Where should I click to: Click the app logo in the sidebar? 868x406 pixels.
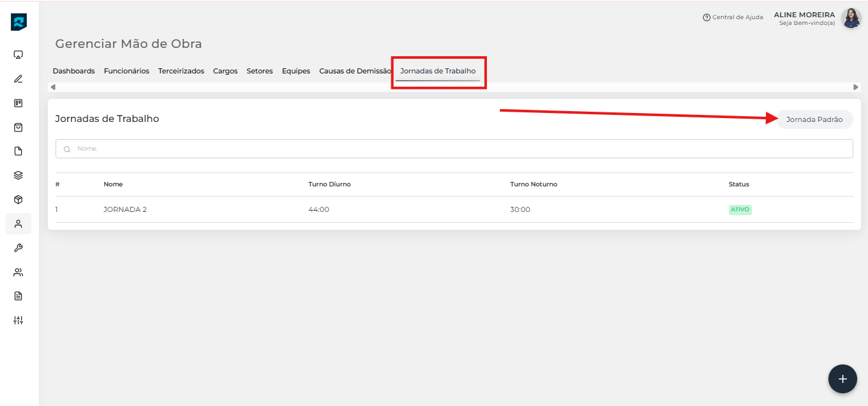click(19, 22)
